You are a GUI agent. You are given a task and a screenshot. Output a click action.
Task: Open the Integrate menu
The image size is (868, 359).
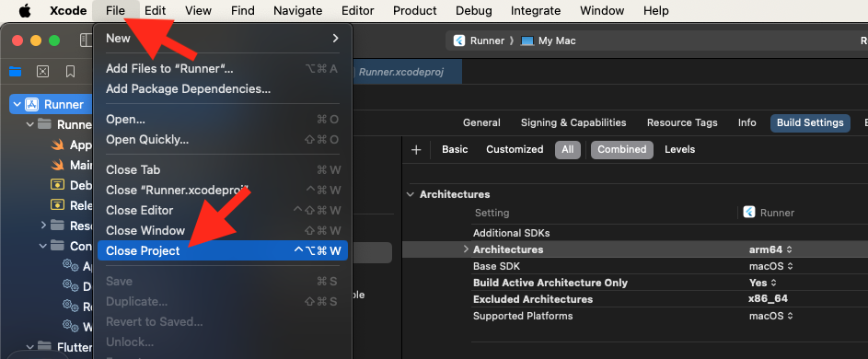[536, 10]
